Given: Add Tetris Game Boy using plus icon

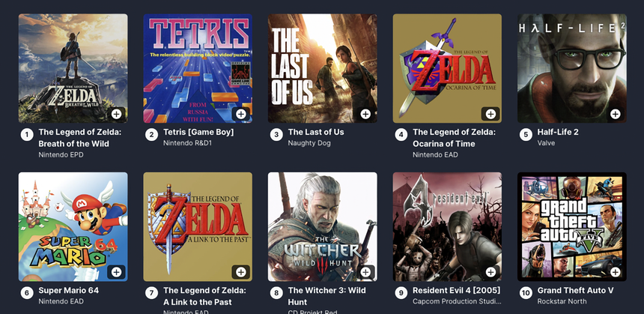Looking at the screenshot, I should (241, 114).
